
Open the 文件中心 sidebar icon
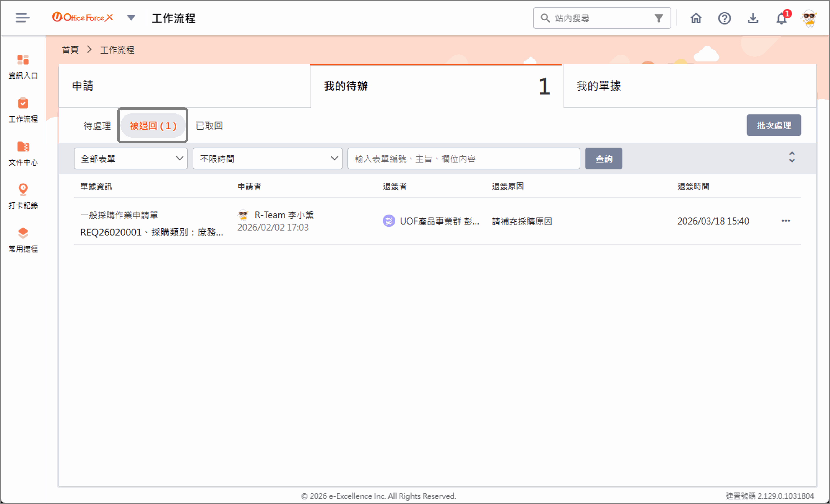[x=23, y=153]
